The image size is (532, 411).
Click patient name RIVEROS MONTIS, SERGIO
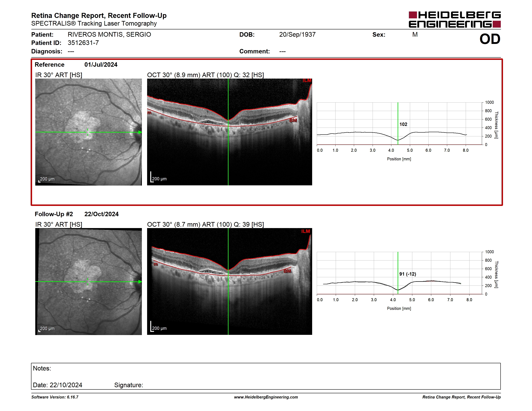(109, 35)
